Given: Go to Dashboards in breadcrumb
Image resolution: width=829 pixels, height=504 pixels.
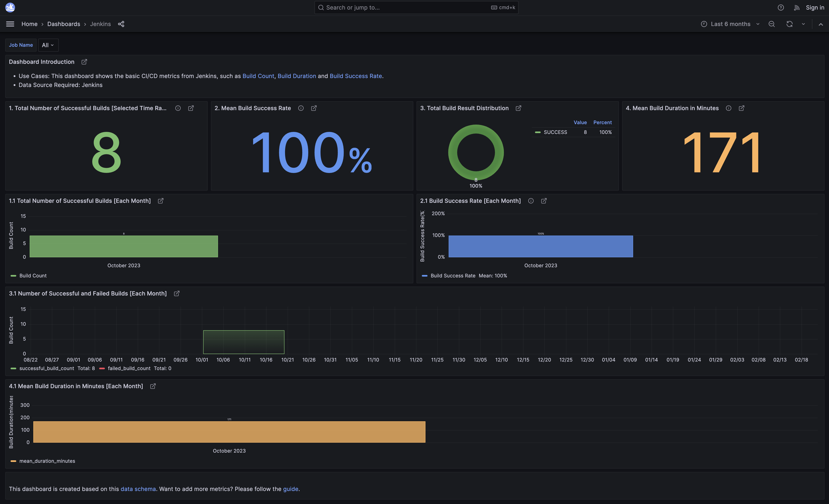Looking at the screenshot, I should click(x=64, y=24).
